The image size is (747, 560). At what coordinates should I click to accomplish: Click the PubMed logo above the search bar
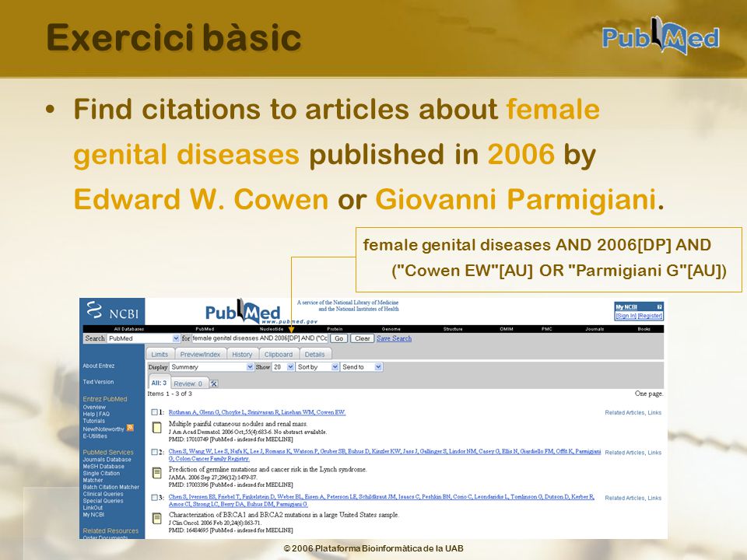243,311
